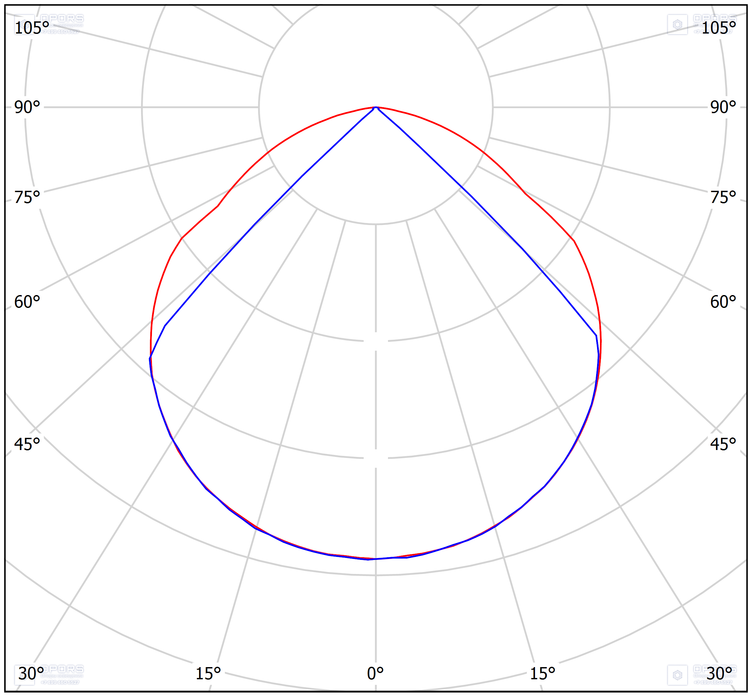Click the right 75° angle label
Image resolution: width=751 pixels, height=700 pixels.
(x=723, y=198)
